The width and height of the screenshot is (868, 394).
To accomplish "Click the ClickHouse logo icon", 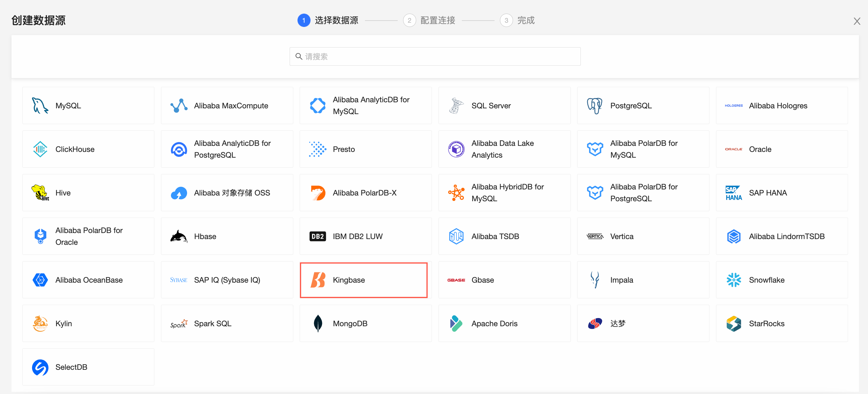I will click(x=40, y=149).
